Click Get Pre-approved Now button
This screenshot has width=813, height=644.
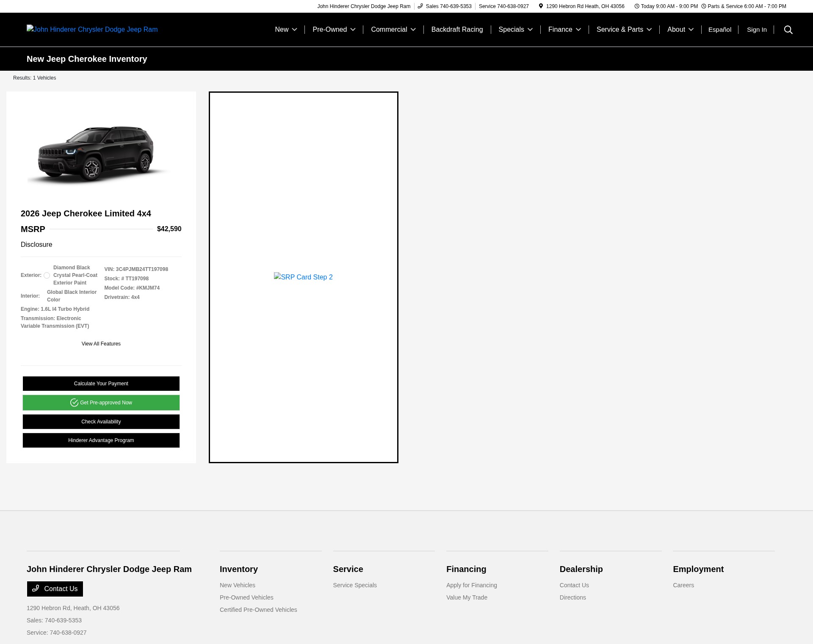pyautogui.click(x=101, y=403)
